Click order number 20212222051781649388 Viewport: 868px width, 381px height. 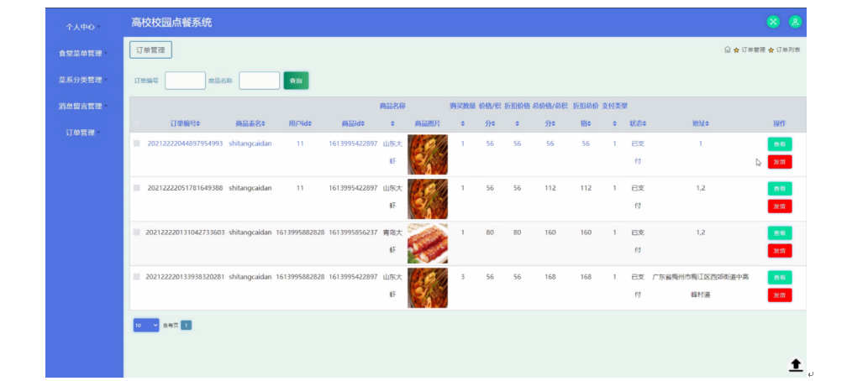click(x=185, y=188)
